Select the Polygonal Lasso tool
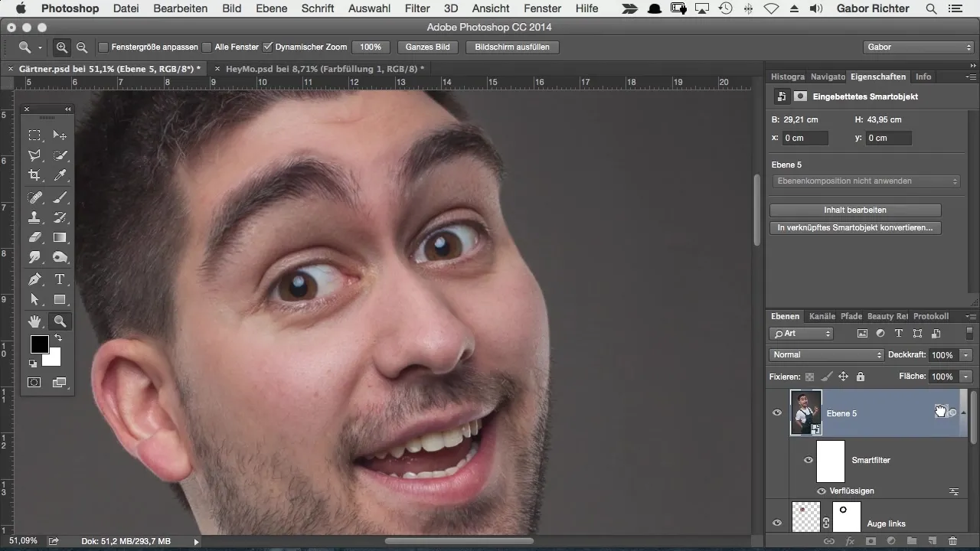Screen dimensions: 980x551 pos(34,155)
